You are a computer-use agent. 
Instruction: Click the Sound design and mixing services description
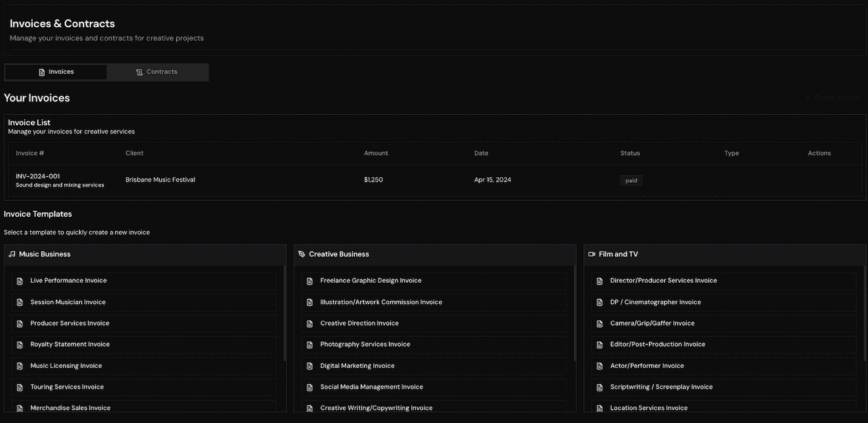60,185
